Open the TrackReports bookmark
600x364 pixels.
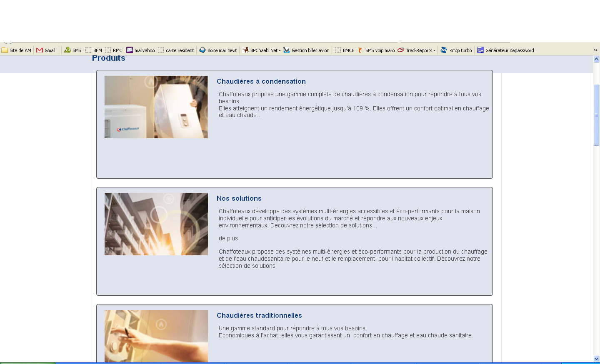click(x=416, y=50)
